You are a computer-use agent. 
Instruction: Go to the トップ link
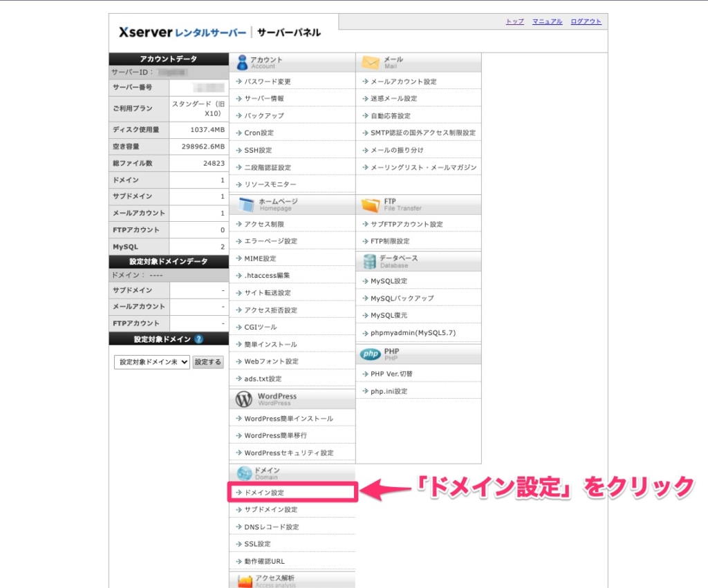[x=514, y=21]
